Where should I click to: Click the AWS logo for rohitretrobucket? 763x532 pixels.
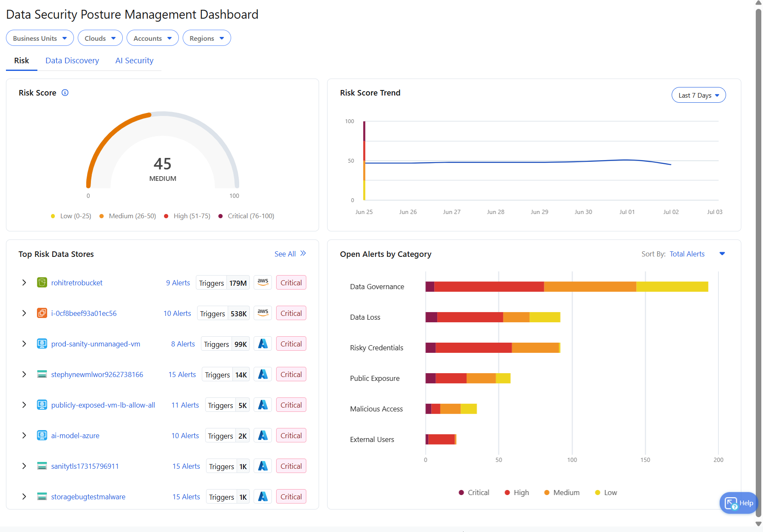[263, 282]
